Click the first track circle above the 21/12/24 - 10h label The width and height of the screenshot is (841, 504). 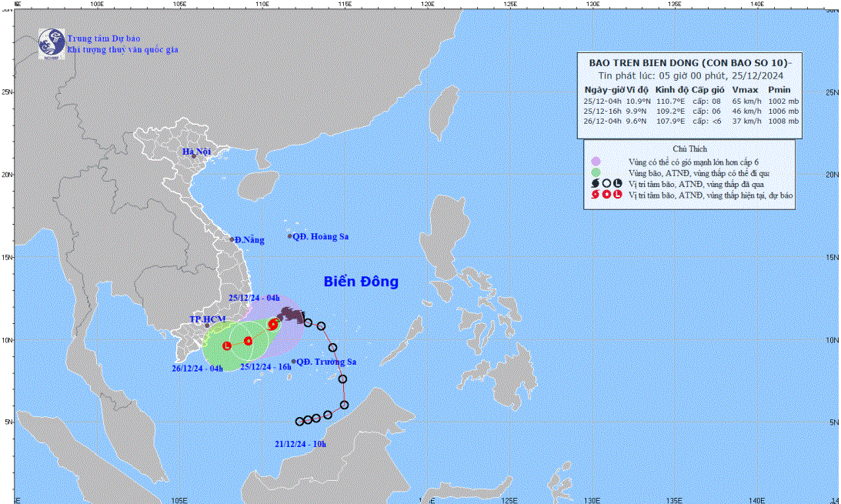point(300,422)
